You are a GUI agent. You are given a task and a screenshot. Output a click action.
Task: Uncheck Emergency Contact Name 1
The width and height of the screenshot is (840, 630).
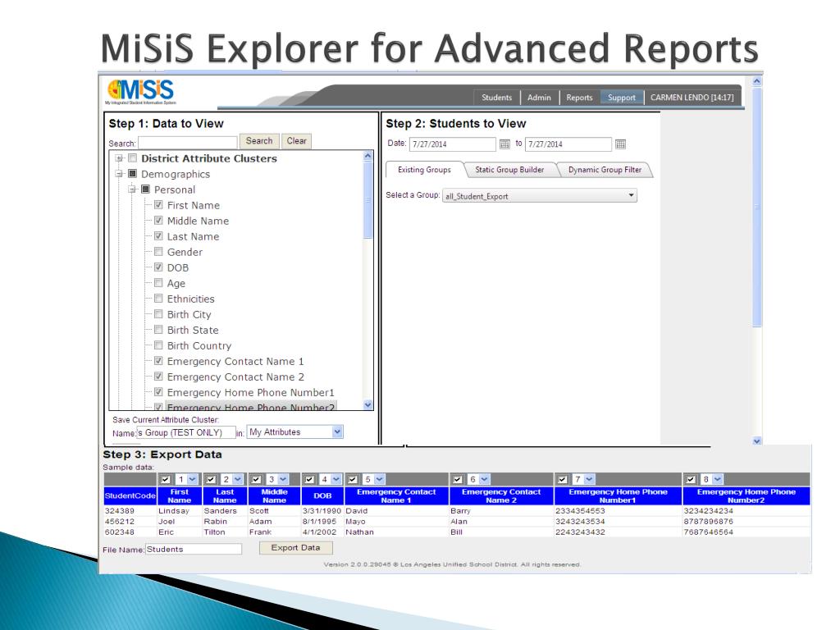coord(158,361)
